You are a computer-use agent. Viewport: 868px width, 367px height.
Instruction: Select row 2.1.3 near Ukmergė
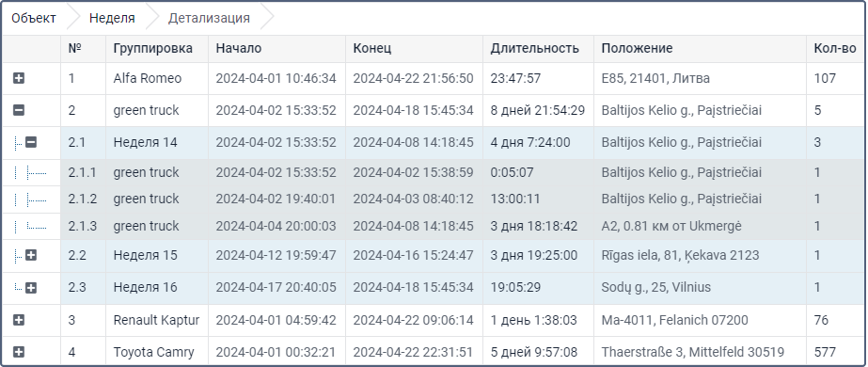463,227
